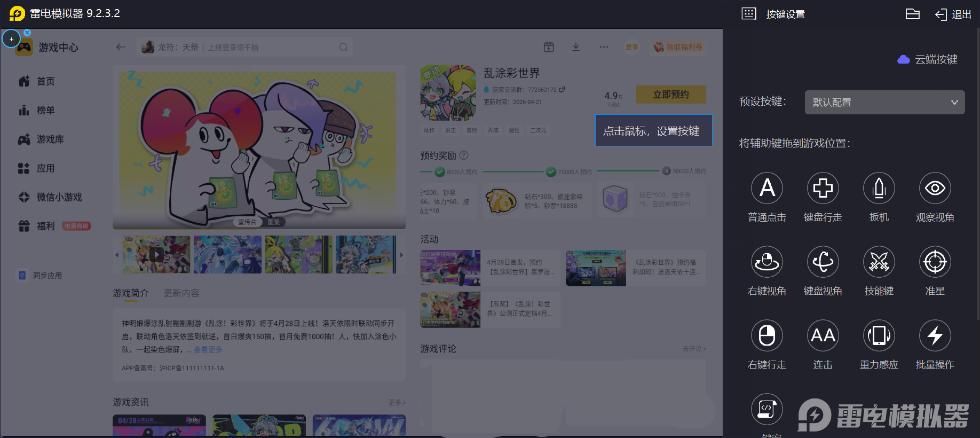Select the 宣传片 media label
The height and width of the screenshot is (438, 980).
coord(247,222)
